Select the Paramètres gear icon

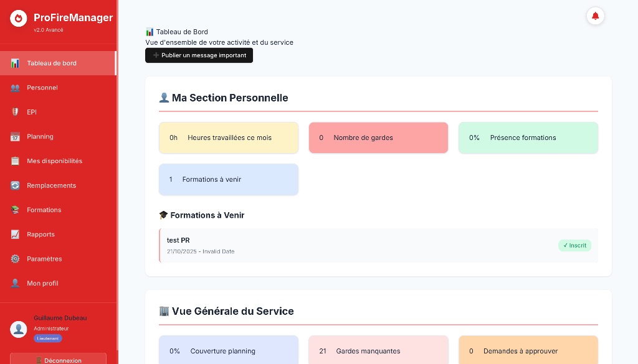15,259
